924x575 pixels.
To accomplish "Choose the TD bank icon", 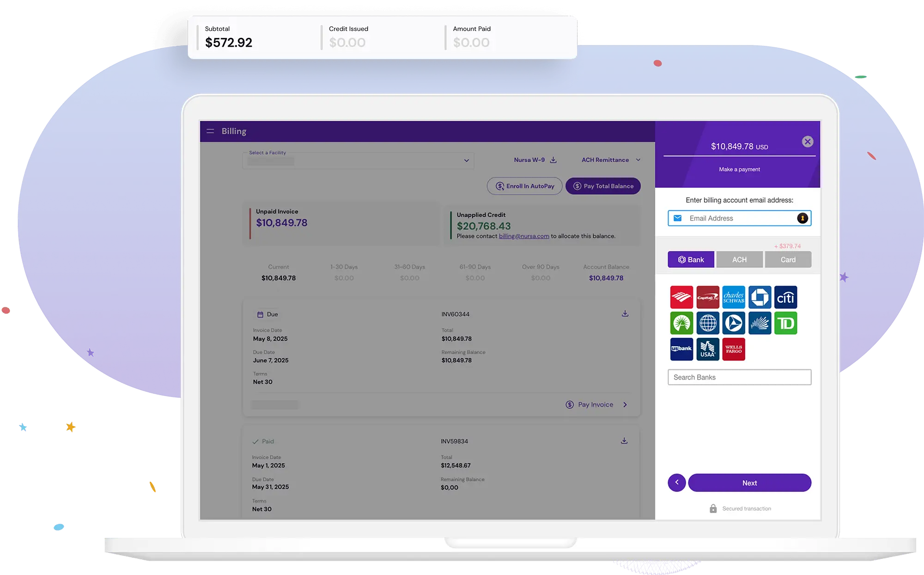I will point(785,323).
